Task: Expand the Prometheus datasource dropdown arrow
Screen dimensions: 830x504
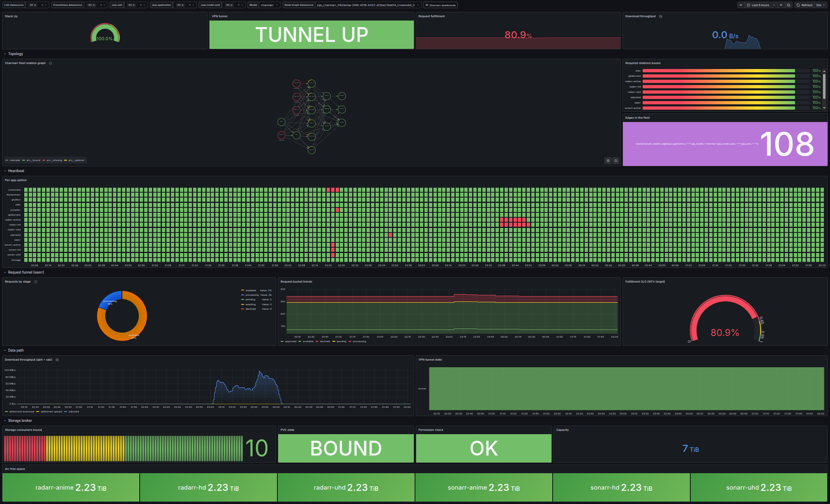Action: pos(104,5)
